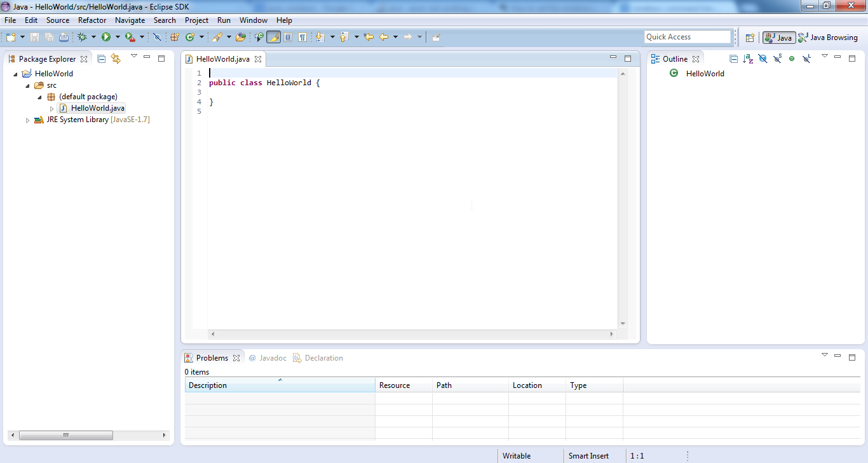Image resolution: width=868 pixels, height=463 pixels.
Task: Collapse the src folder tree node
Action: (x=27, y=85)
